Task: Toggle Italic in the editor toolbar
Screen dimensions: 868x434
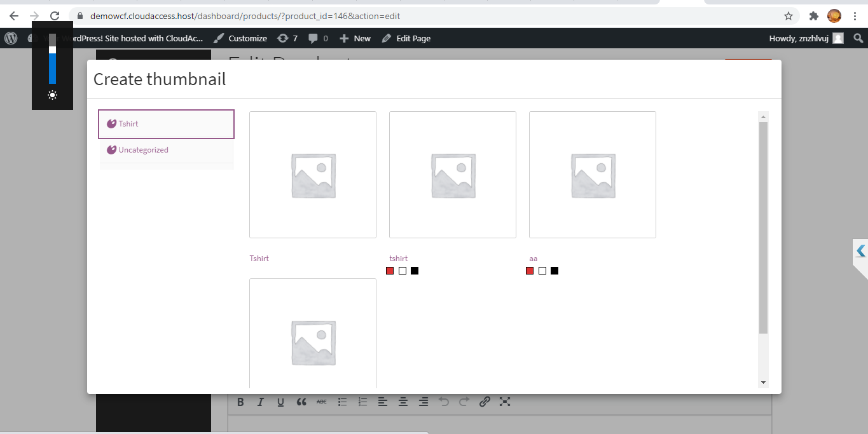Action: [x=261, y=402]
